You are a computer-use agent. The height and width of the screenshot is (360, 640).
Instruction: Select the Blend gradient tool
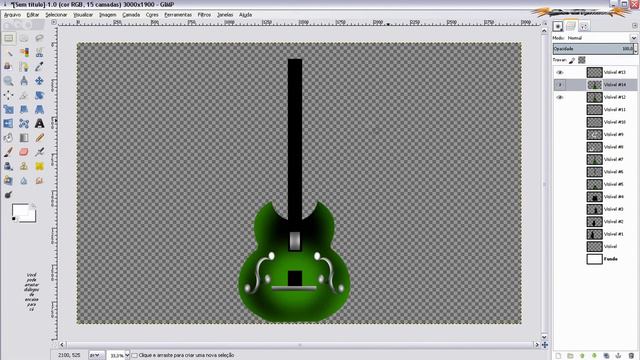[x=24, y=138]
